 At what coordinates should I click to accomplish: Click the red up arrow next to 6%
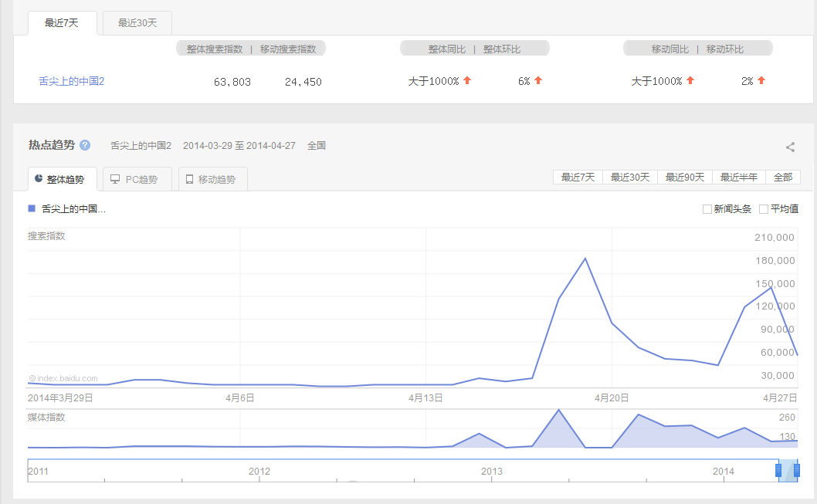tap(538, 80)
